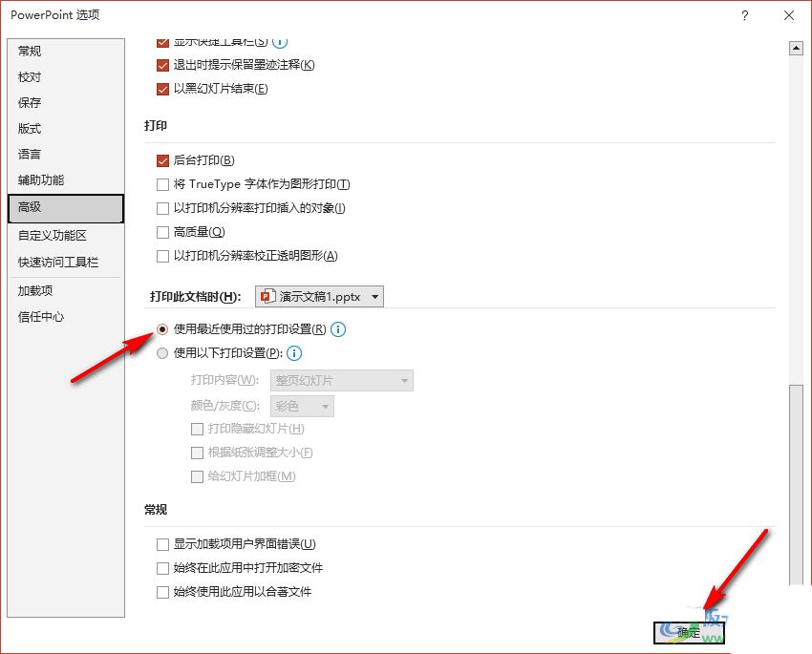Uncheck 以黑幻灯片结束 option
812x654 pixels.
click(162, 89)
